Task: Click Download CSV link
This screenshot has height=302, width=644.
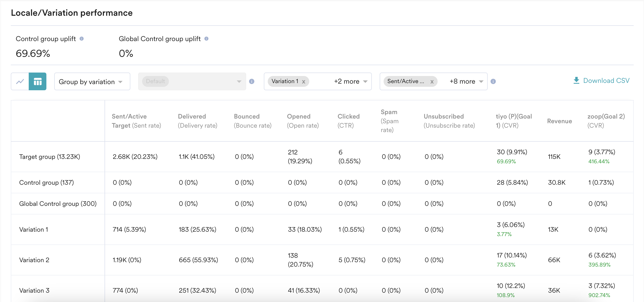Action: coord(606,81)
